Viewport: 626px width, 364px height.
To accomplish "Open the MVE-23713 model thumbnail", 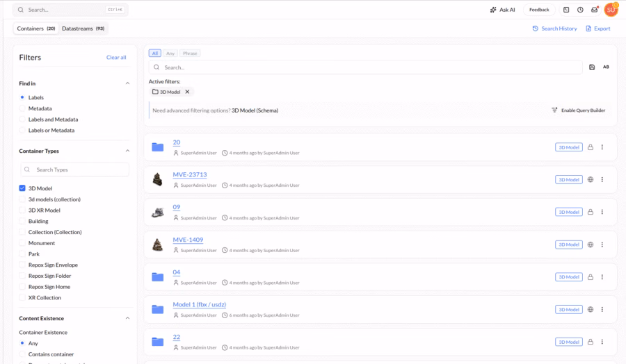I will [158, 179].
